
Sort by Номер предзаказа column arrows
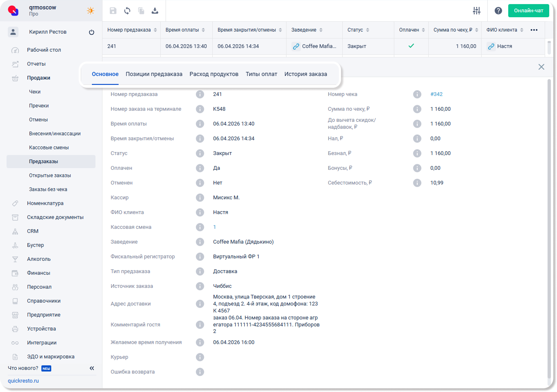[155, 30]
